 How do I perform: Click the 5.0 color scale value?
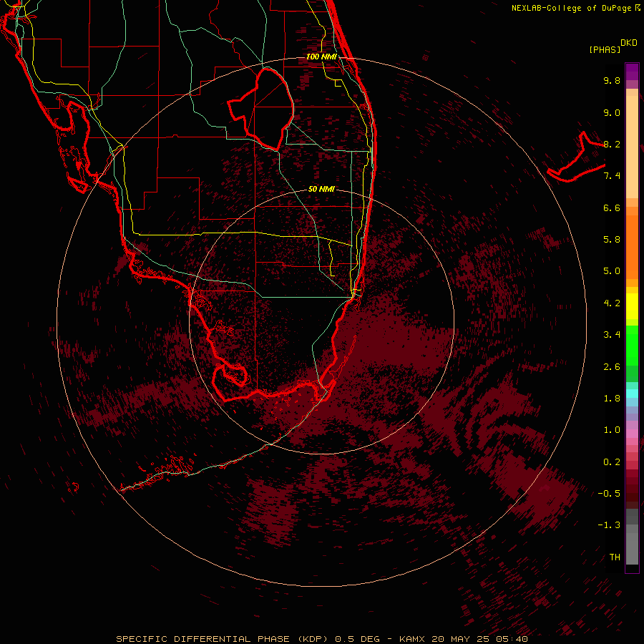pos(612,271)
